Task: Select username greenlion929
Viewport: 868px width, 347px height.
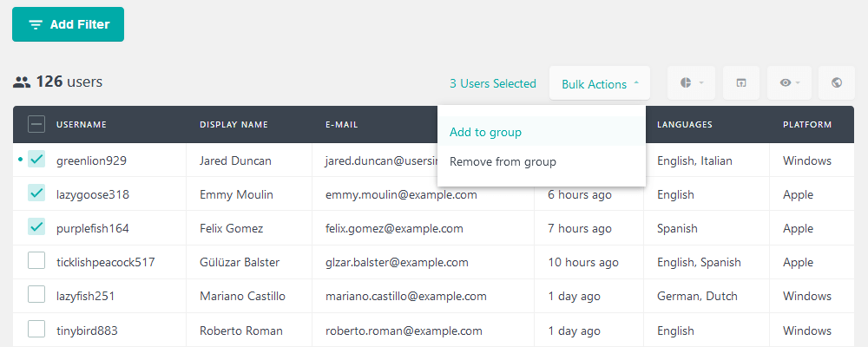Action: point(91,161)
